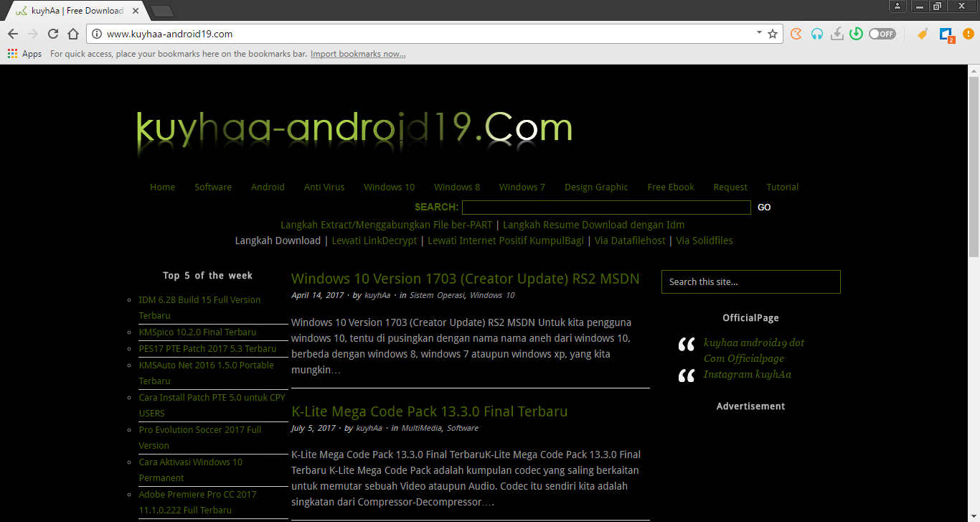The height and width of the screenshot is (522, 980).
Task: Open the address bar dropdown arrow
Action: (759, 33)
